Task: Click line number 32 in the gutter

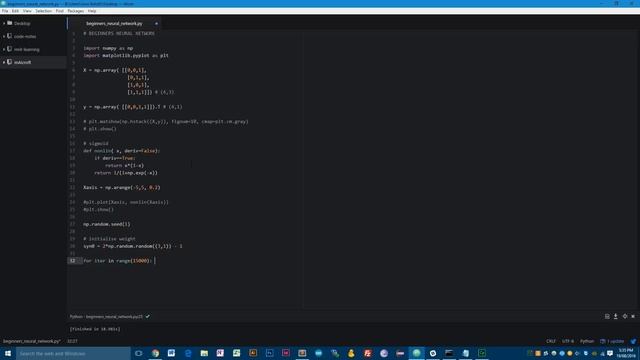Action: [72, 261]
